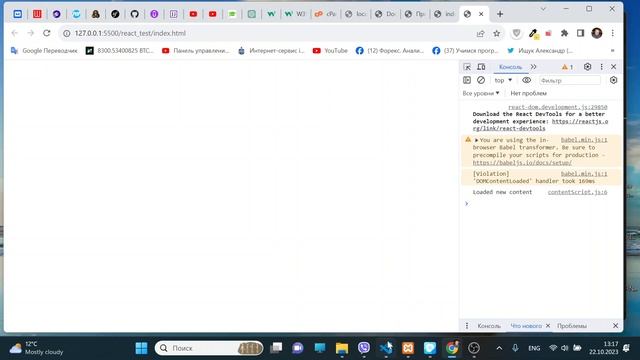Click the shield extension icon

(x=516, y=33)
